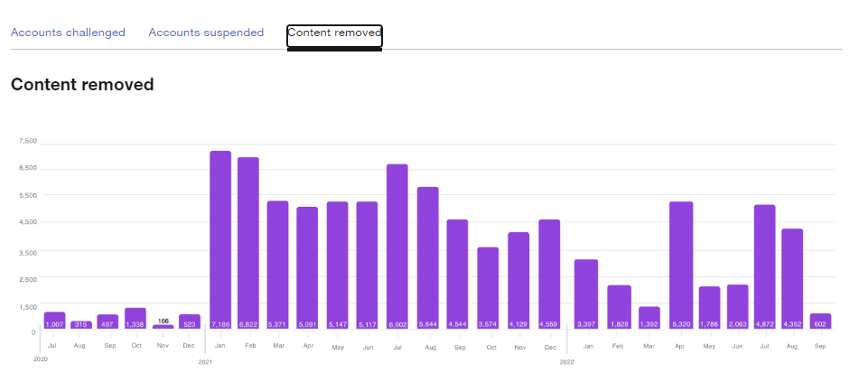Switch to the Accounts challenged tab
The image size is (868, 373).
68,33
